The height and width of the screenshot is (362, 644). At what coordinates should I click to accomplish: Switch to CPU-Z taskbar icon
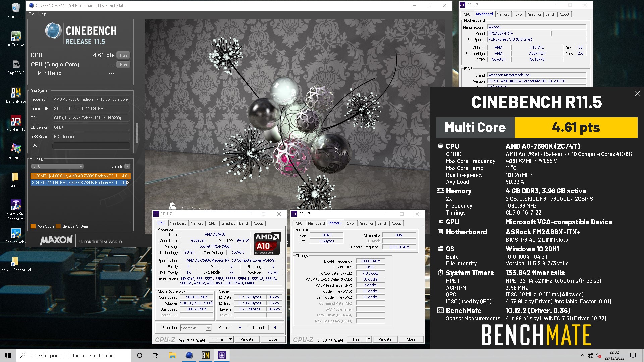pos(222,355)
